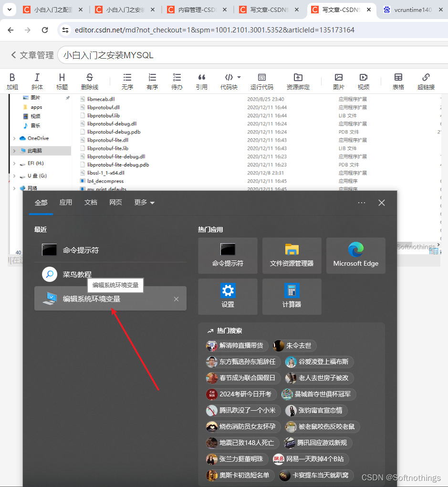Click the article title field
This screenshot has height=487, width=448.
tap(252, 55)
